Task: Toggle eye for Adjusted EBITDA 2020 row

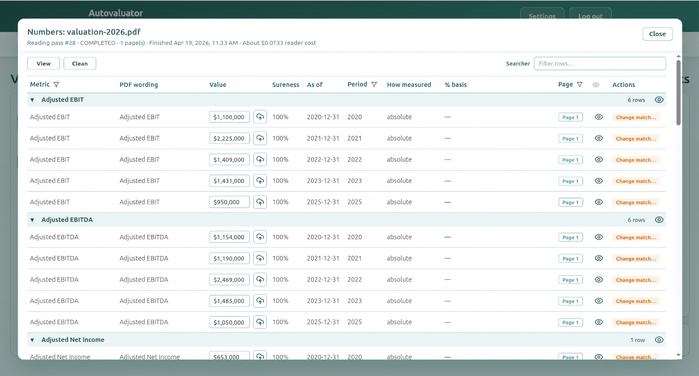Action: pyautogui.click(x=599, y=237)
